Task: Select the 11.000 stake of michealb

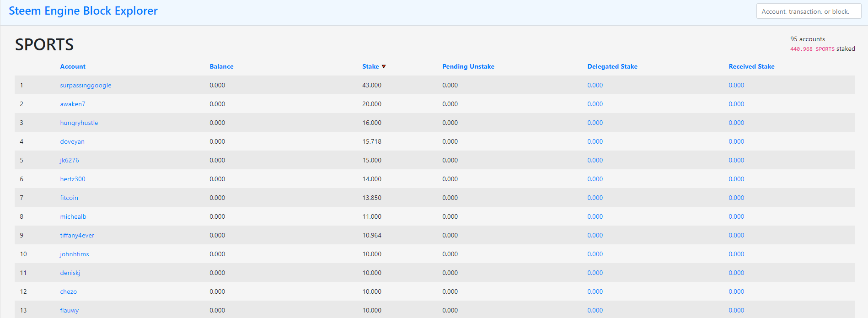Action: [x=372, y=216]
